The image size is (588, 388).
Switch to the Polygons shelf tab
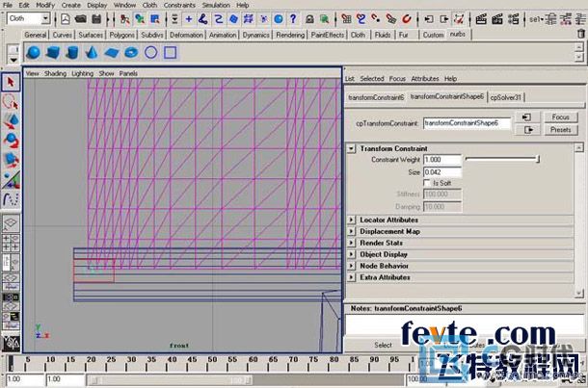tap(121, 35)
